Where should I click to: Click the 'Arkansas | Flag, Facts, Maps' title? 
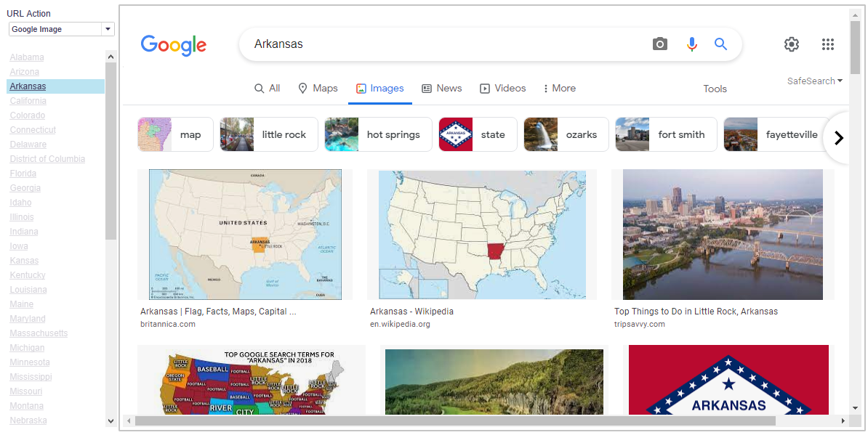pos(218,312)
